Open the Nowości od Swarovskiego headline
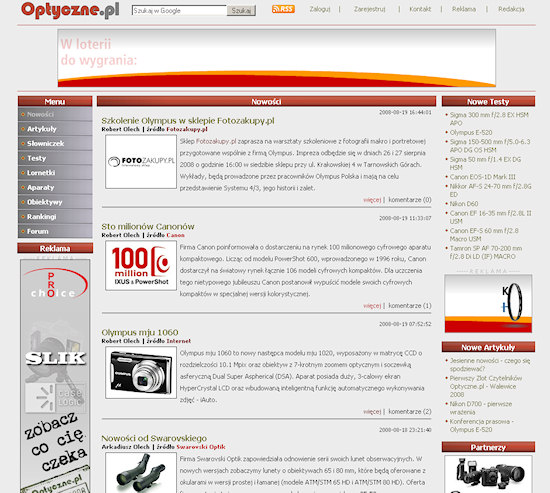Viewport: 550px width, 493px height. click(154, 438)
